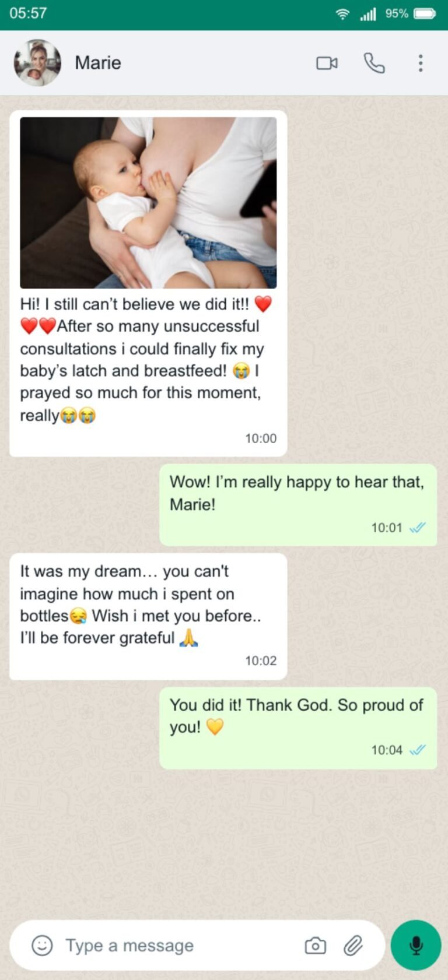
Task: Open the breastfeeding photo Marie sent
Action: 148,202
